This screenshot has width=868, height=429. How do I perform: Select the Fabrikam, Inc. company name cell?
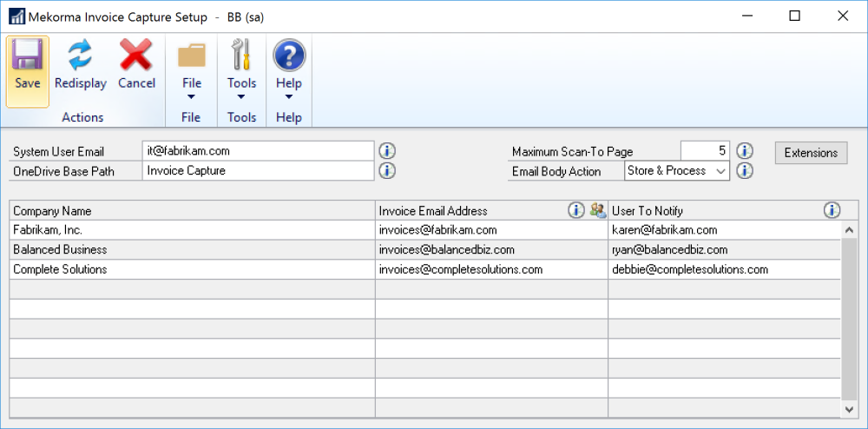click(x=192, y=230)
